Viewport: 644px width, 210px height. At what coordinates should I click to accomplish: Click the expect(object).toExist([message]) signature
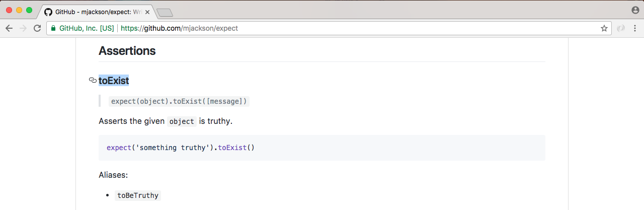179,101
